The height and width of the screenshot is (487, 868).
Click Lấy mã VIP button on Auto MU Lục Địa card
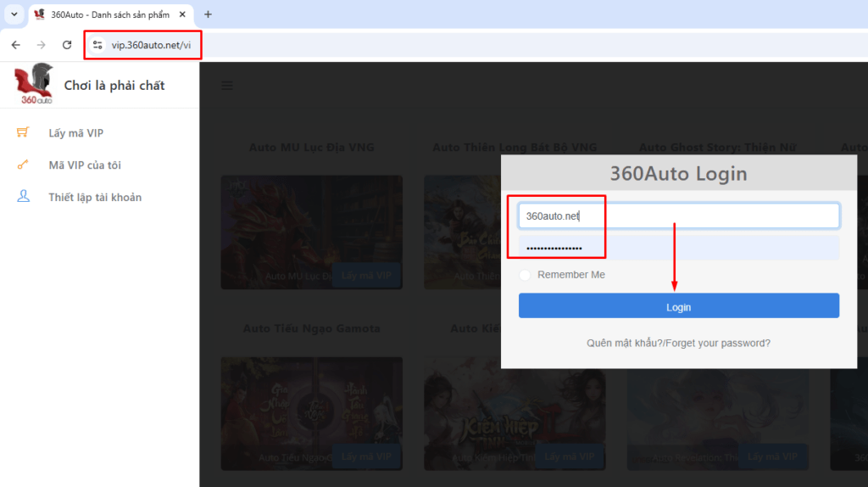pyautogui.click(x=366, y=276)
